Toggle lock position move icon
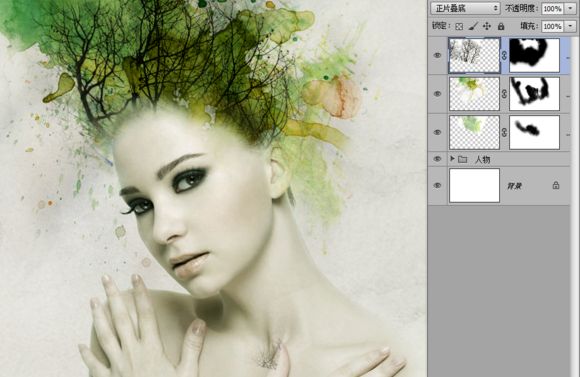Image resolution: width=580 pixels, height=377 pixels. pyautogui.click(x=487, y=26)
